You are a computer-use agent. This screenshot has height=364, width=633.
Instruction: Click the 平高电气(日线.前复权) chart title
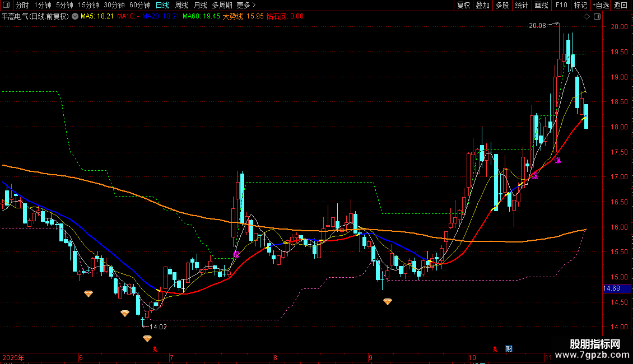(35, 17)
